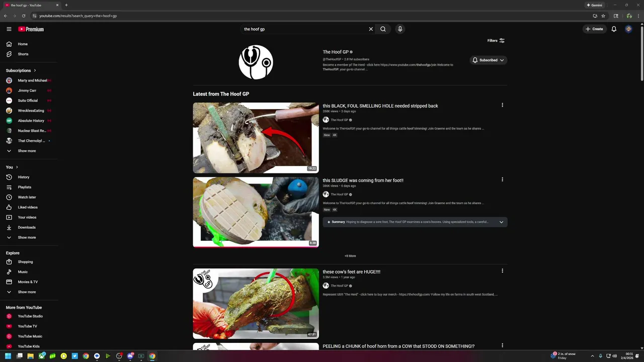
Task: Open the SLUDGE was coming from her foot video
Action: click(x=363, y=180)
